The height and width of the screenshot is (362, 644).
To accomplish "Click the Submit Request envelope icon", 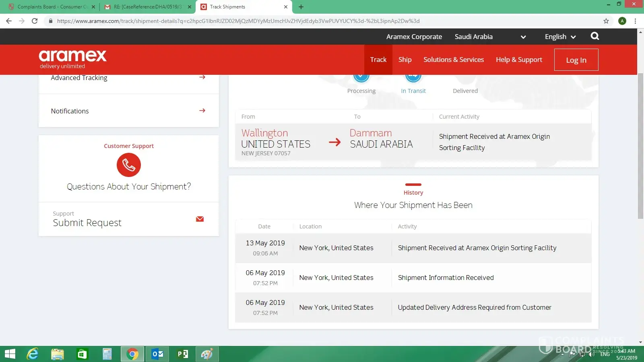I will coord(200,219).
